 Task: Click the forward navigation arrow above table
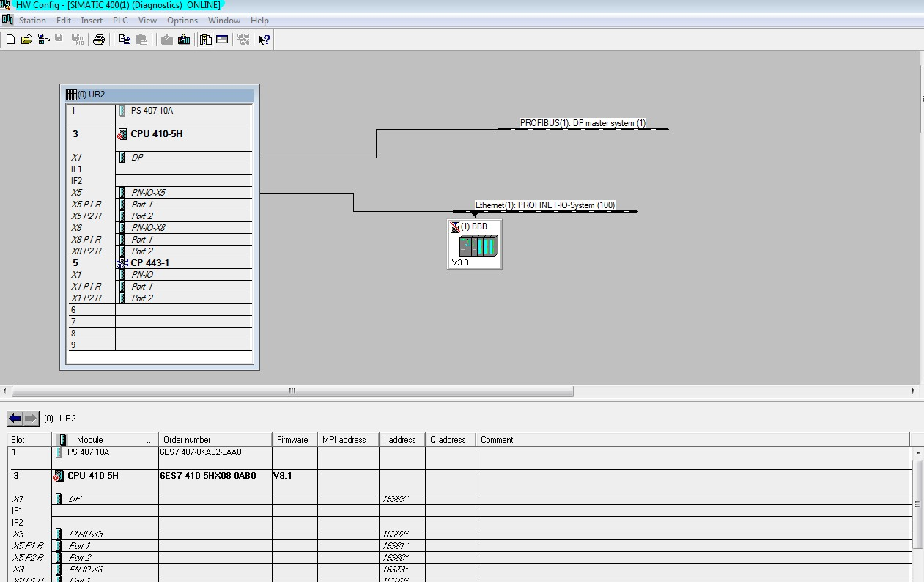click(31, 419)
